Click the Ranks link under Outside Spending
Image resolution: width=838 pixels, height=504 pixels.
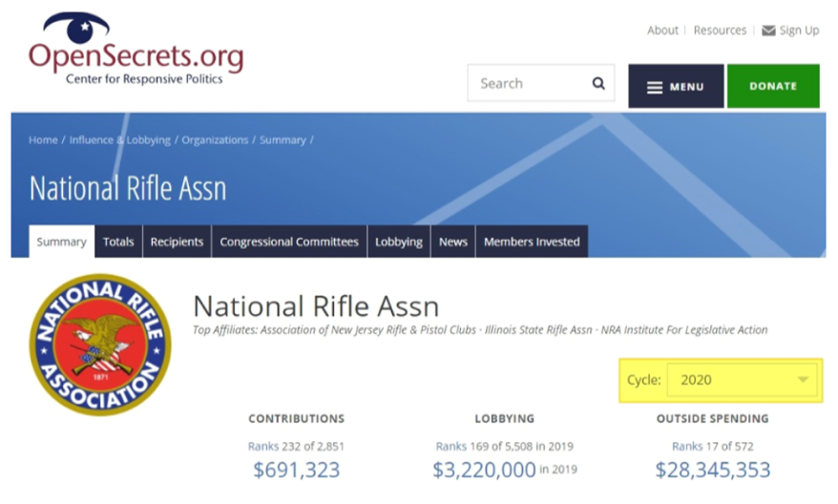point(687,447)
